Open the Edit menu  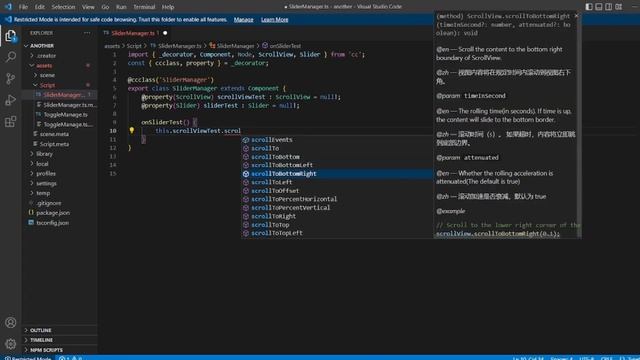pyautogui.click(x=40, y=7)
